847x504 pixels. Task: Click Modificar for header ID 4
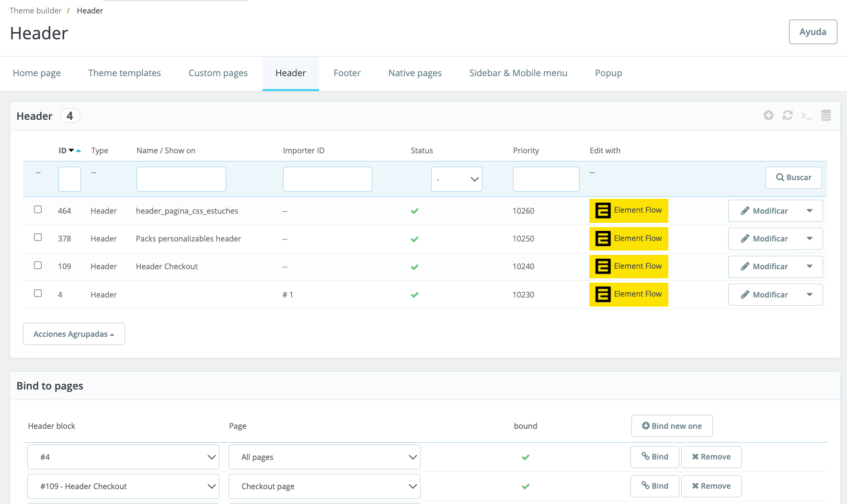pos(764,295)
